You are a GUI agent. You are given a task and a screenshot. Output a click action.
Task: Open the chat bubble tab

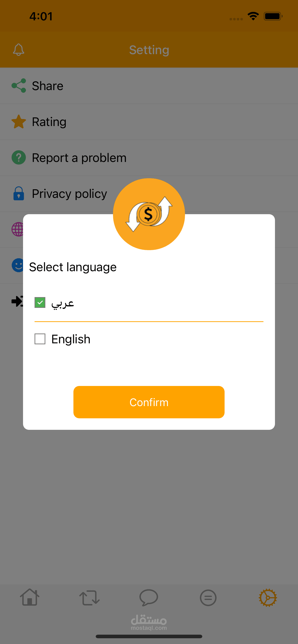point(149,598)
